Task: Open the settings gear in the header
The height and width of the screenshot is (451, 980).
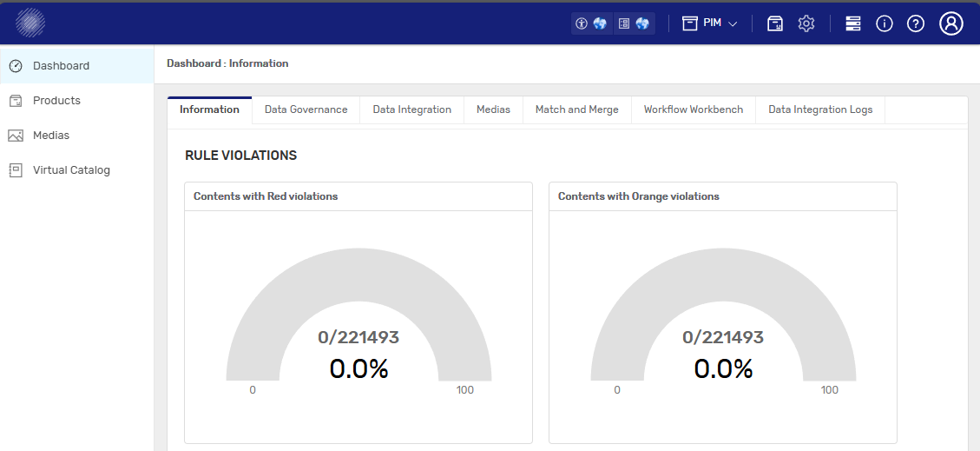Action: click(806, 23)
